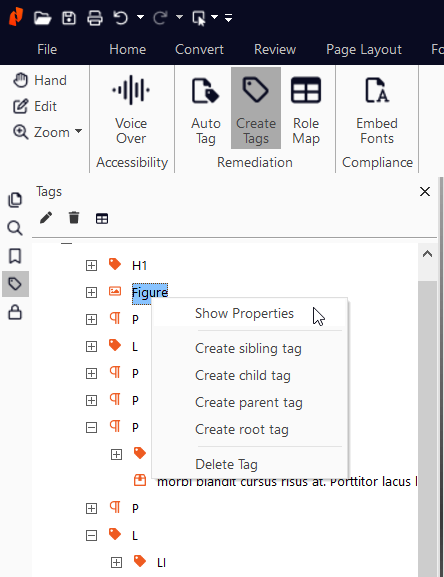This screenshot has height=577, width=444.
Task: Open the bookmarks panel in sidebar
Action: coord(15,256)
